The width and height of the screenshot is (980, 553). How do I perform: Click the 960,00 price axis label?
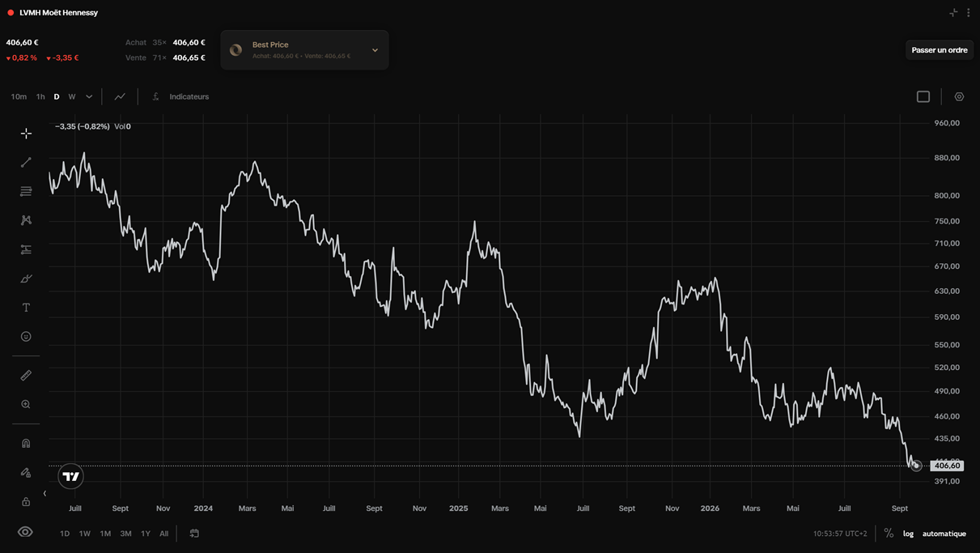[x=947, y=123]
